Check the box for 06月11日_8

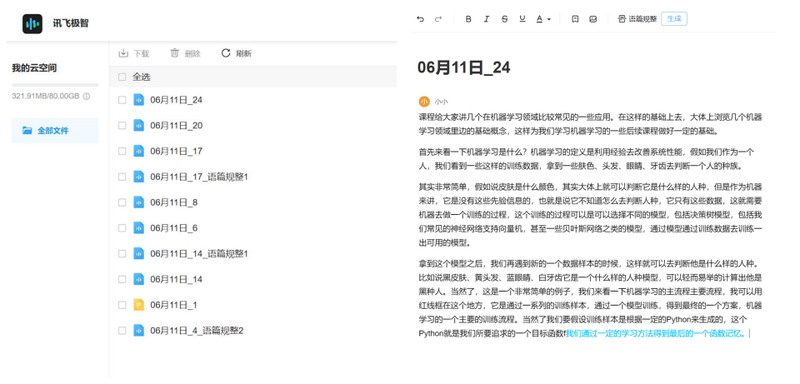(122, 202)
